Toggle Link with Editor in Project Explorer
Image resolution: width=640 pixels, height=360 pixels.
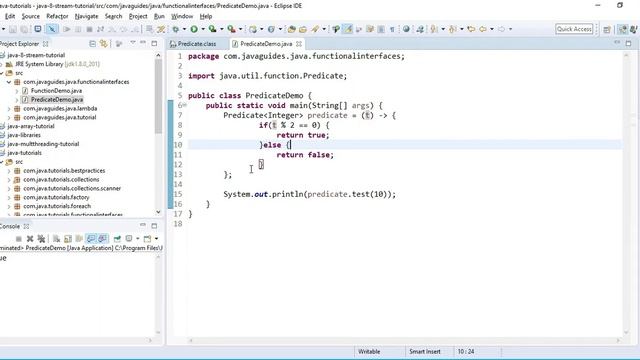pyautogui.click(x=104, y=44)
